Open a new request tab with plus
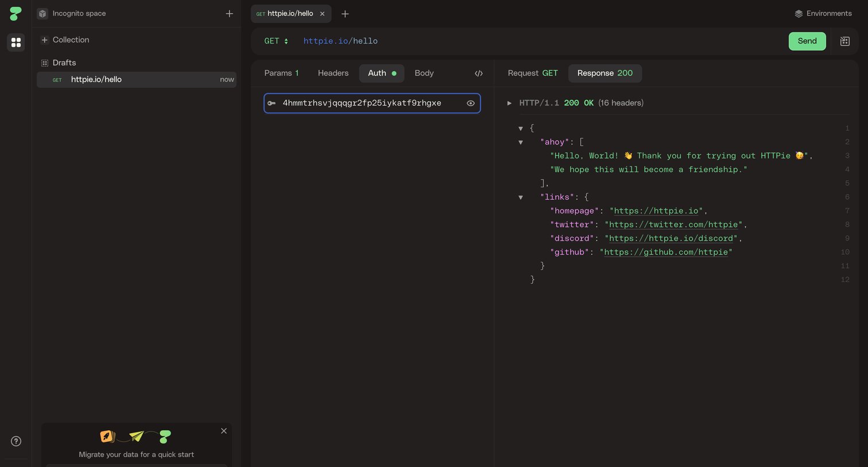Viewport: 868px width, 467px height. point(345,14)
